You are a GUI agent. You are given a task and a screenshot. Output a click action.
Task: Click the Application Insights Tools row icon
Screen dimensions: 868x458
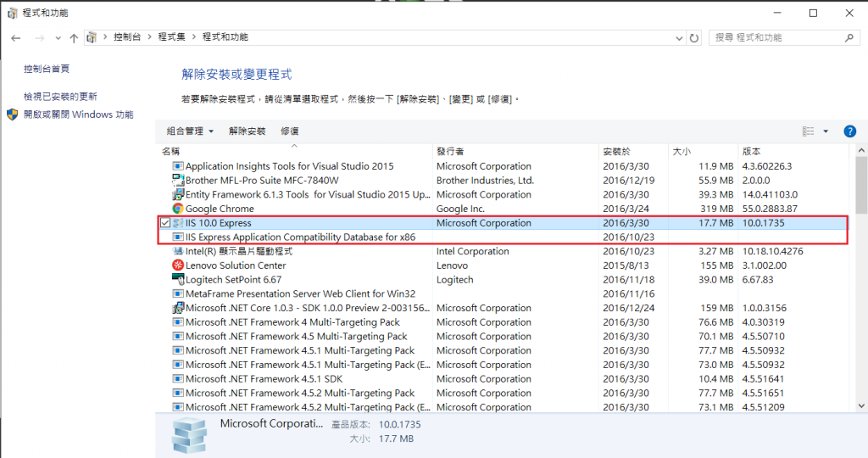tap(178, 166)
